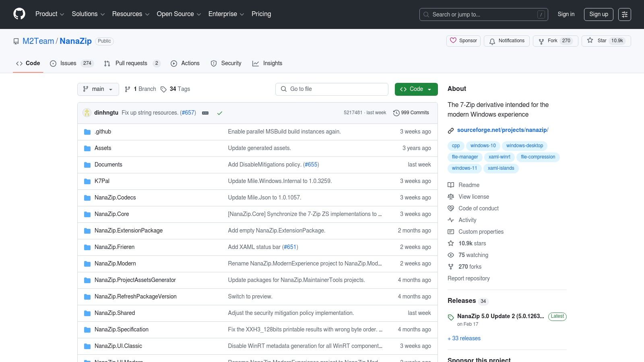Click Report repository
The width and height of the screenshot is (644, 362).
click(469, 278)
